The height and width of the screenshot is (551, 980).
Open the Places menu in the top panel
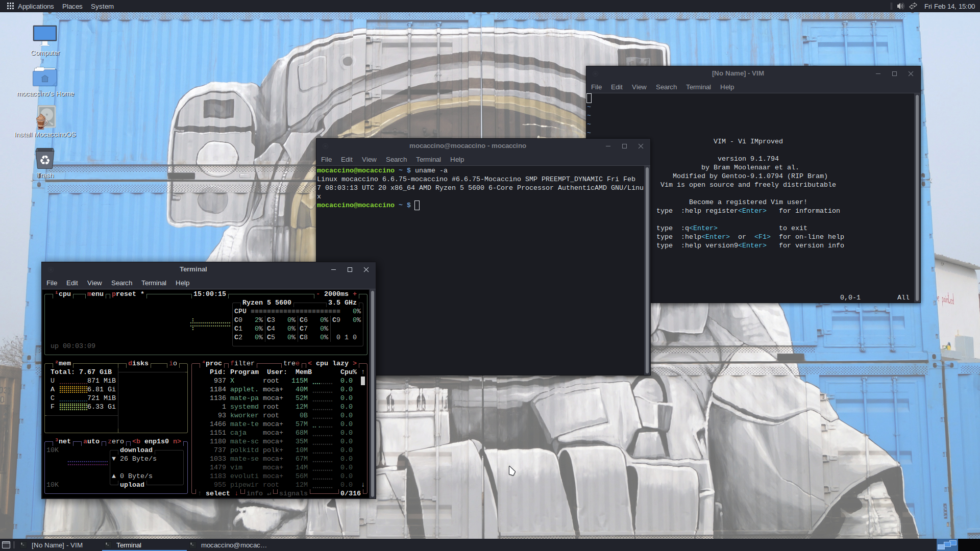[x=72, y=6]
